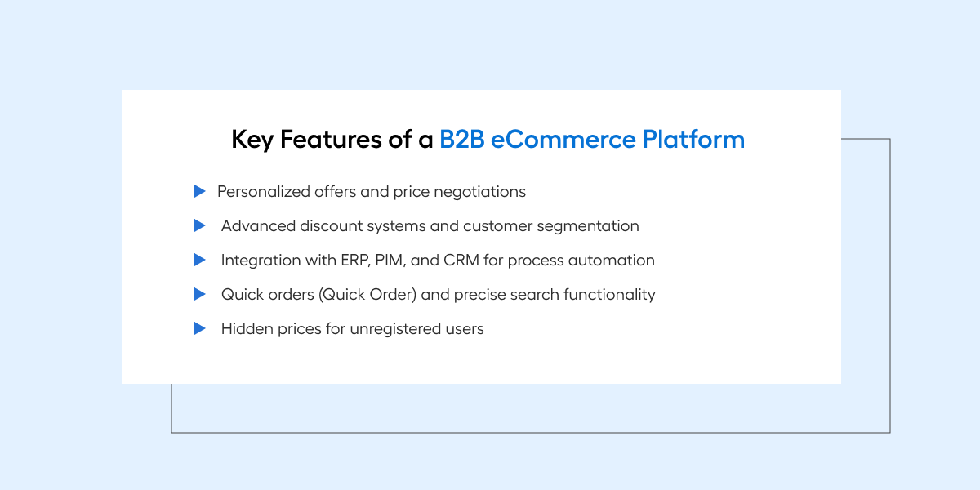Click 'Advanced discount systems and customer segmentation' text
This screenshot has height=490, width=980.
tap(430, 226)
